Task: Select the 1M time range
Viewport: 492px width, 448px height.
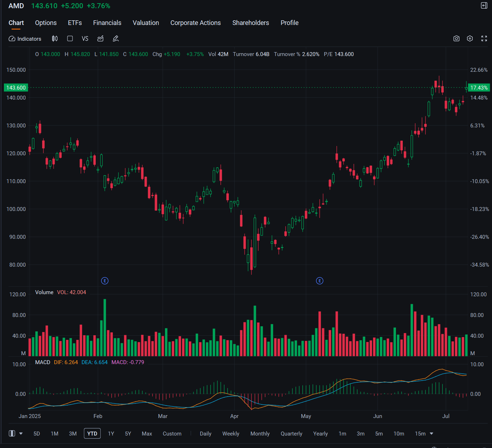Action: coord(55,433)
